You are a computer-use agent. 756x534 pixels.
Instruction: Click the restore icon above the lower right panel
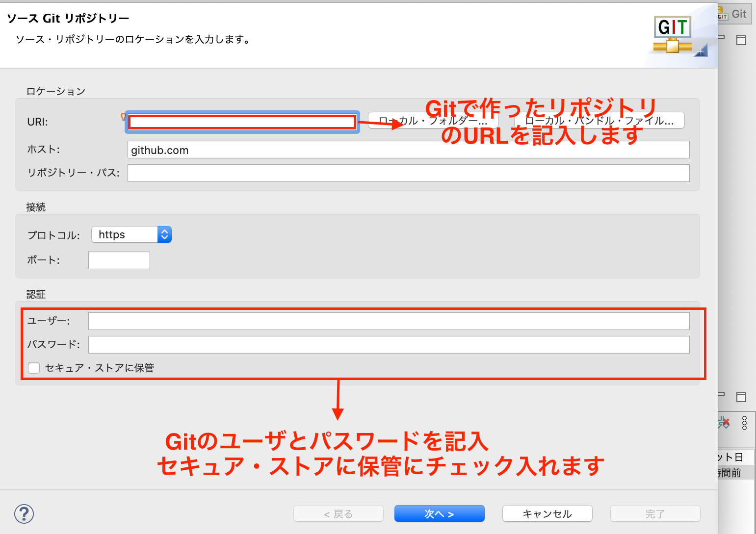(x=741, y=397)
